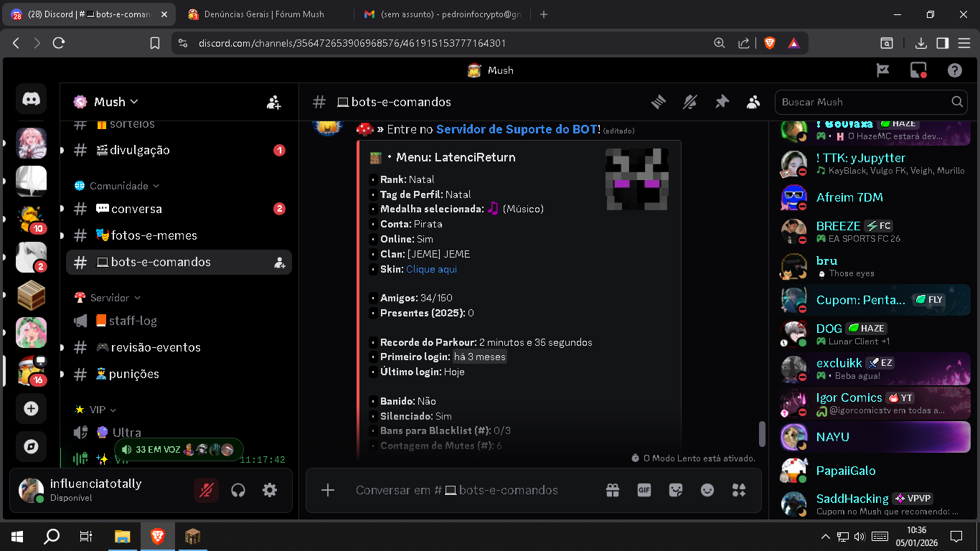
Task: Open the LatenciReturn skin thumbnail
Action: (x=637, y=179)
